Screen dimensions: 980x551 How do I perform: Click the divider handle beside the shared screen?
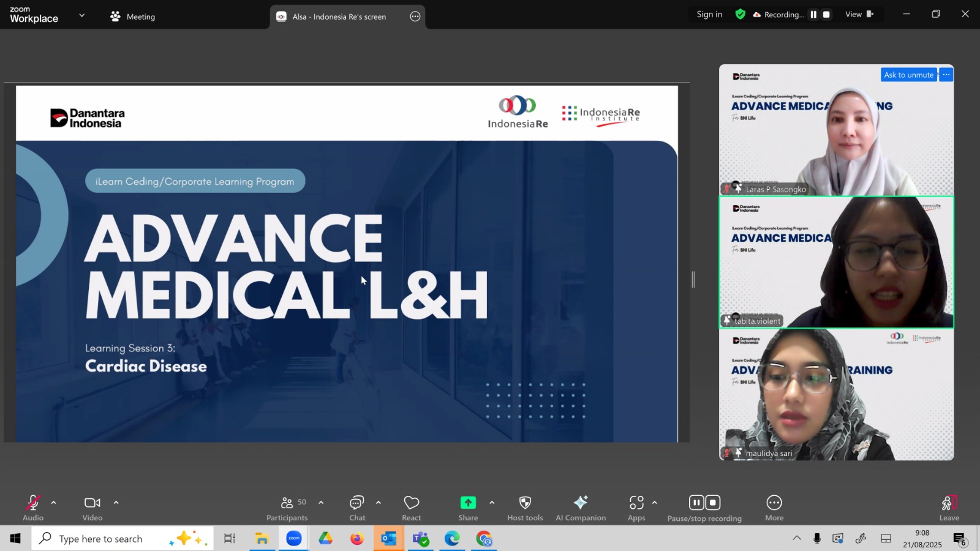point(693,280)
